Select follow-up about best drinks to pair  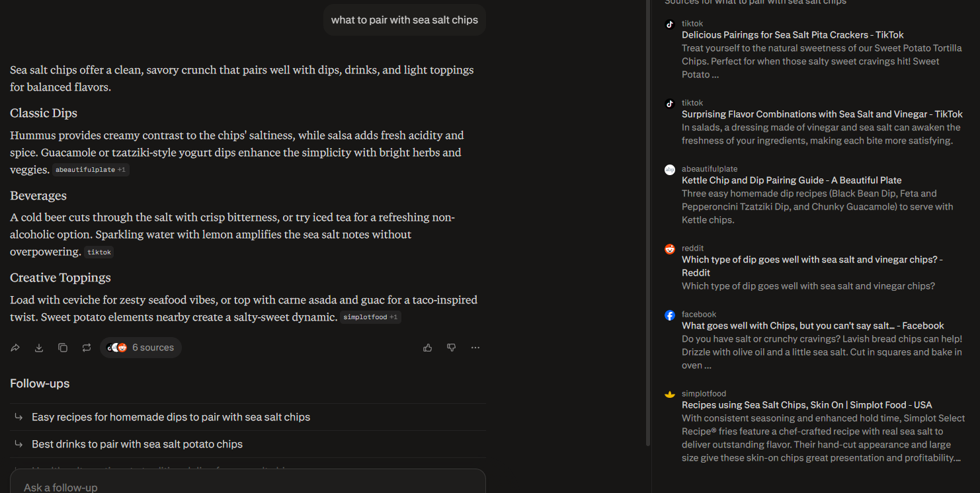137,444
